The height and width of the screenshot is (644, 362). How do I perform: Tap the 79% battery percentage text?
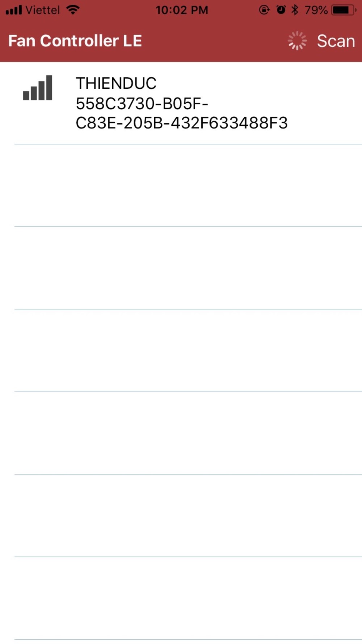(316, 10)
